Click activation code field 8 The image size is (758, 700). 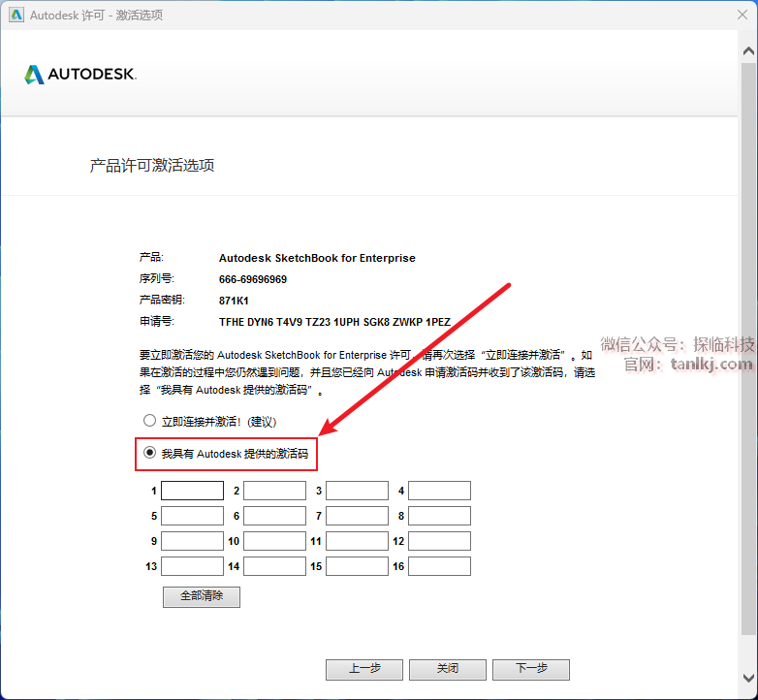[x=439, y=516]
